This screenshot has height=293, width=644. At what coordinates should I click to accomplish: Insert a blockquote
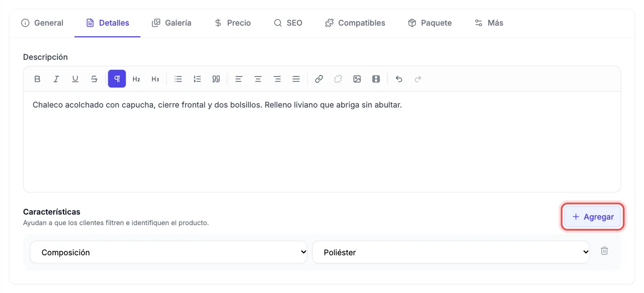click(216, 79)
